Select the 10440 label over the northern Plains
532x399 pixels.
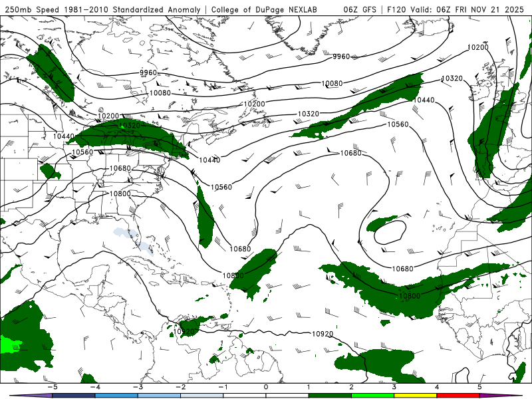(x=63, y=136)
